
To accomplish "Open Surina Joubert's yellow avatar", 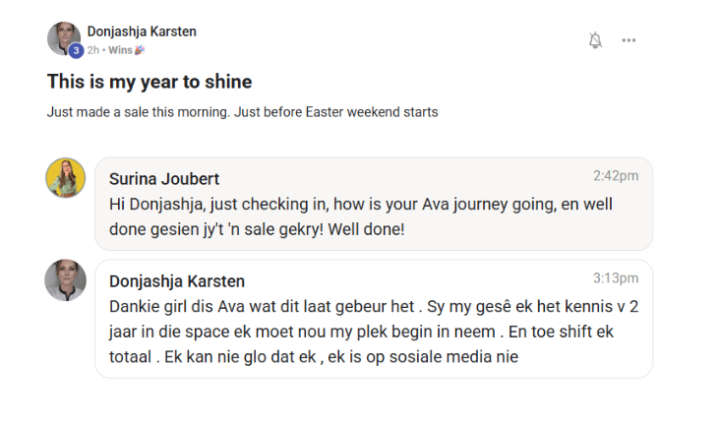I will 66,178.
